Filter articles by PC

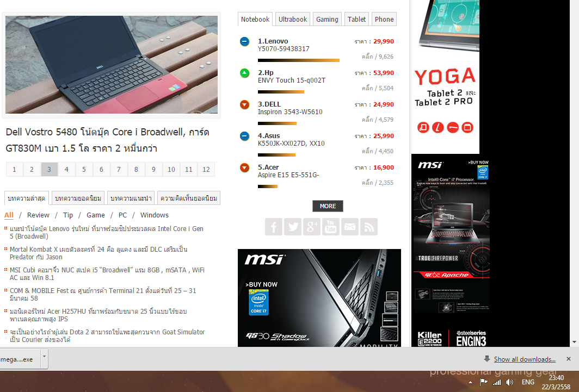(x=122, y=215)
